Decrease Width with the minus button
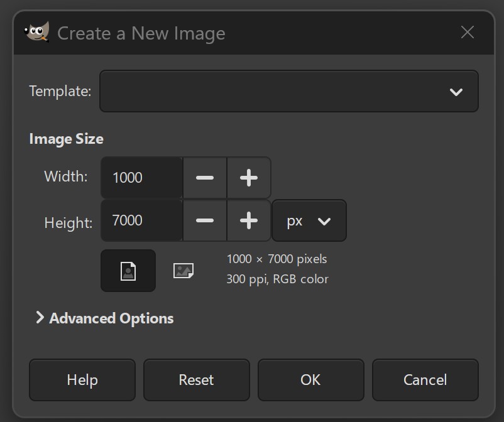 [205, 178]
